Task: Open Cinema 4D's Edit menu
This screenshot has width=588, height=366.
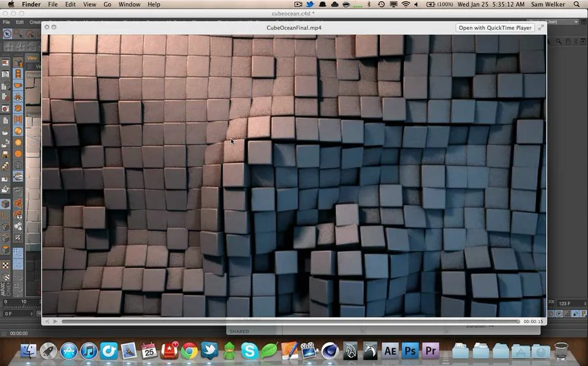Action: [20, 22]
